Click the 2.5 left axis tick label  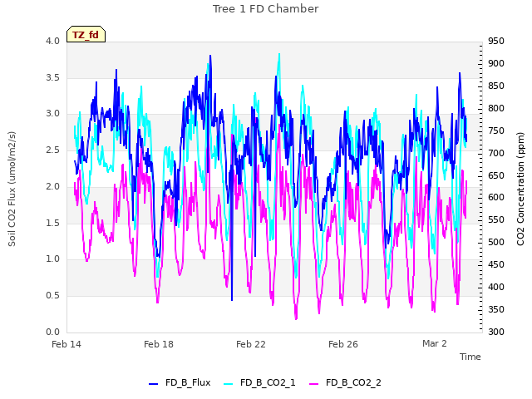[x=52, y=150]
